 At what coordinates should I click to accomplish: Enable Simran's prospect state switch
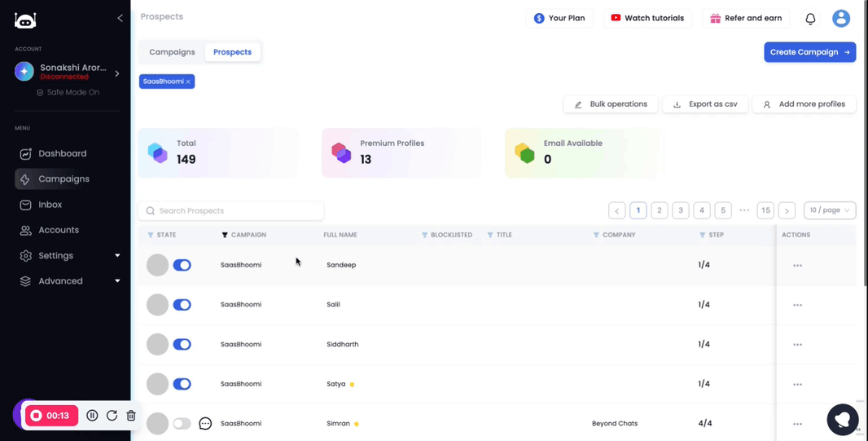(x=182, y=424)
